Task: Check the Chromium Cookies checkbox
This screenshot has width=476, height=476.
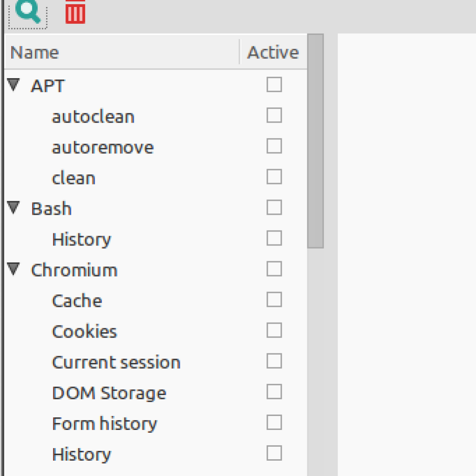Action: pos(274,331)
